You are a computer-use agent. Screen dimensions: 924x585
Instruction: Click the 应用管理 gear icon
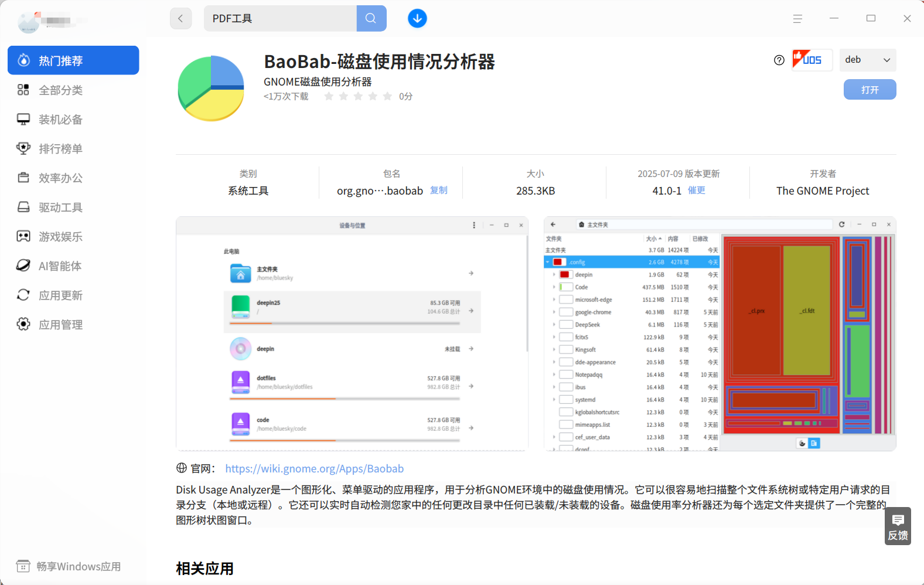pos(23,324)
